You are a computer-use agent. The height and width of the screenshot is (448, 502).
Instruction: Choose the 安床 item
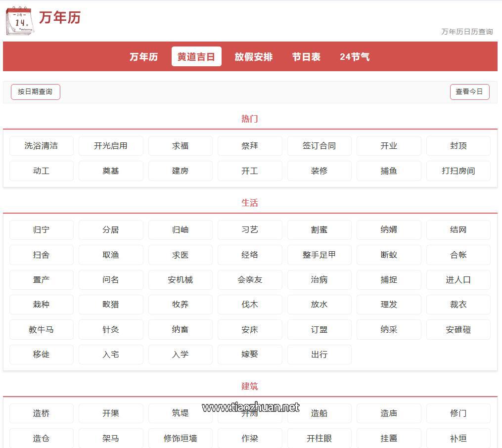point(250,330)
